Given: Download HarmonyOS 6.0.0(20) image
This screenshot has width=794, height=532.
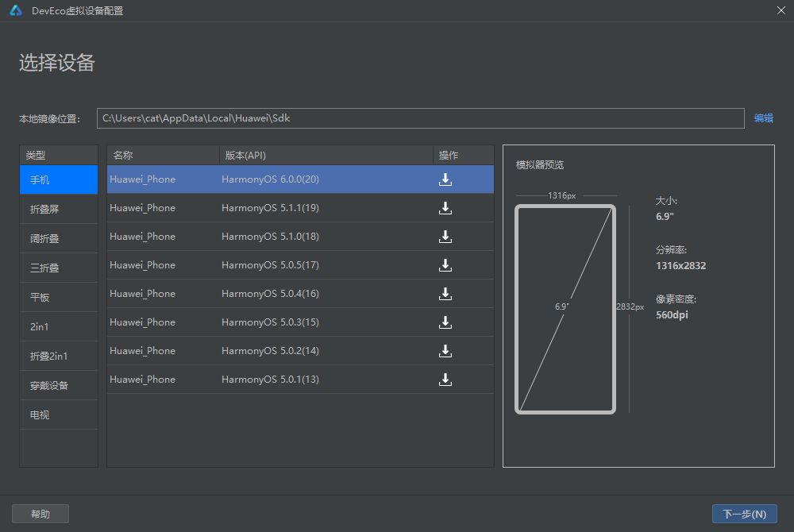Looking at the screenshot, I should coord(445,179).
